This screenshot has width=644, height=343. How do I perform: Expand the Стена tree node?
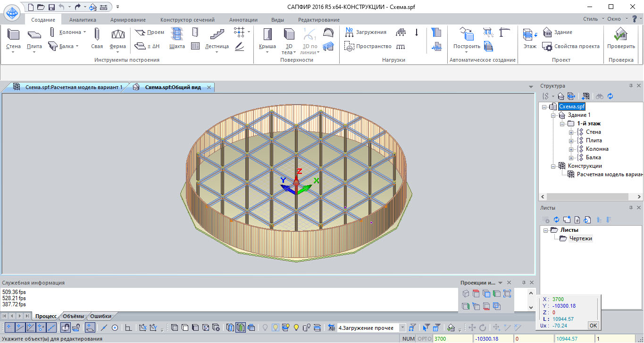571,132
